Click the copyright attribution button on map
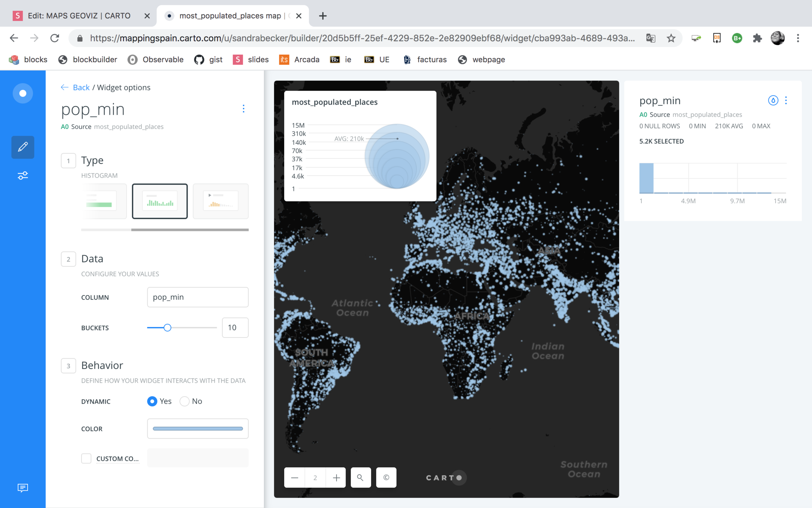 pyautogui.click(x=386, y=478)
